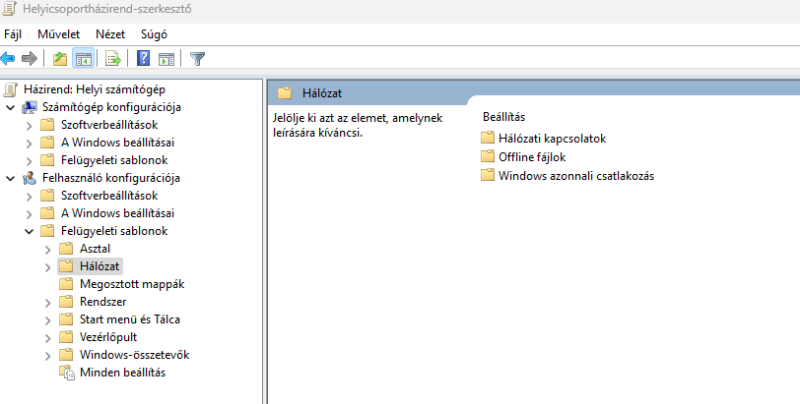
Task: Select Rendszer in the tree
Action: [x=103, y=301]
